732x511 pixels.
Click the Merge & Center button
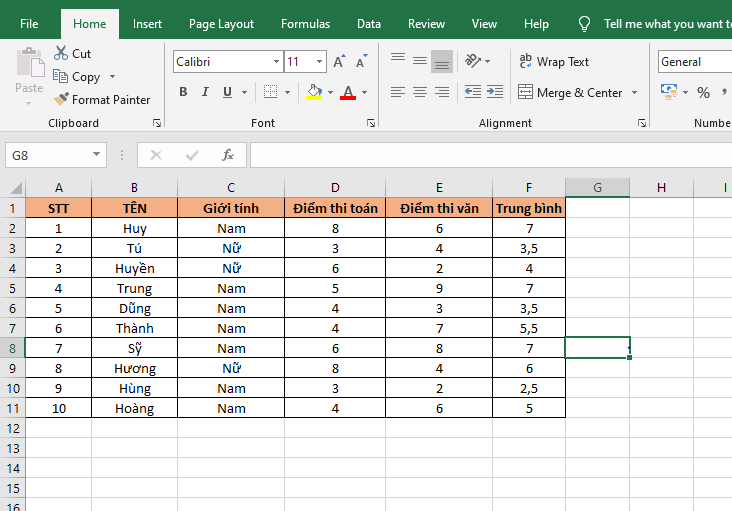(x=571, y=93)
